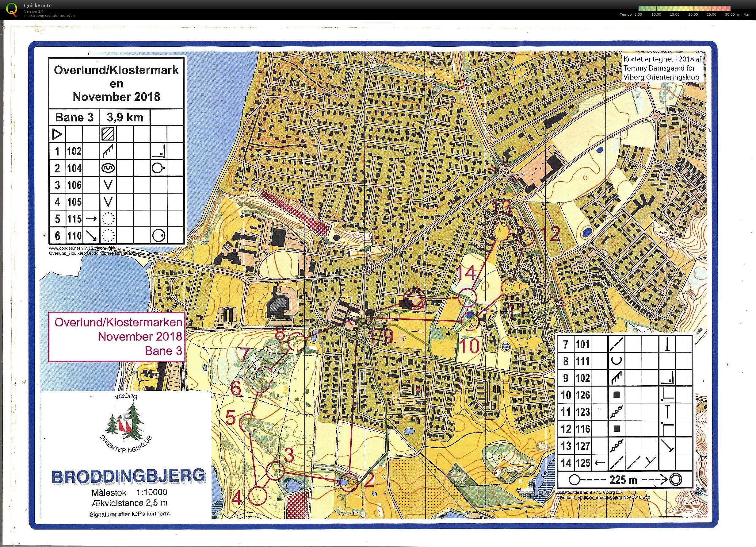Click the depression symbol in row 104
Viewport: 756px width, 547px height.
[108, 168]
